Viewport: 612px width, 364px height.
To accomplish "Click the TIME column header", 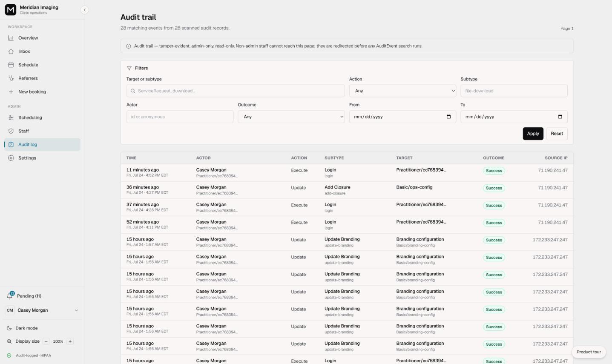I will tap(131, 158).
